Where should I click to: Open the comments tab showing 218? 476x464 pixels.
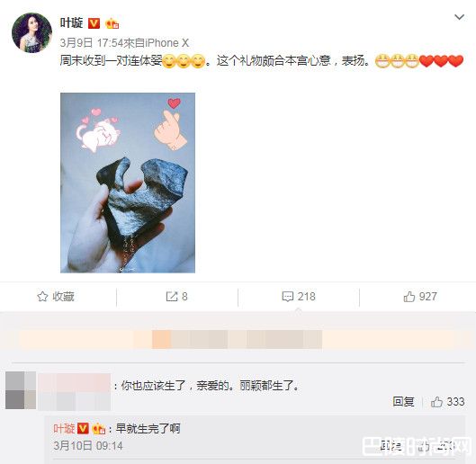(x=299, y=297)
